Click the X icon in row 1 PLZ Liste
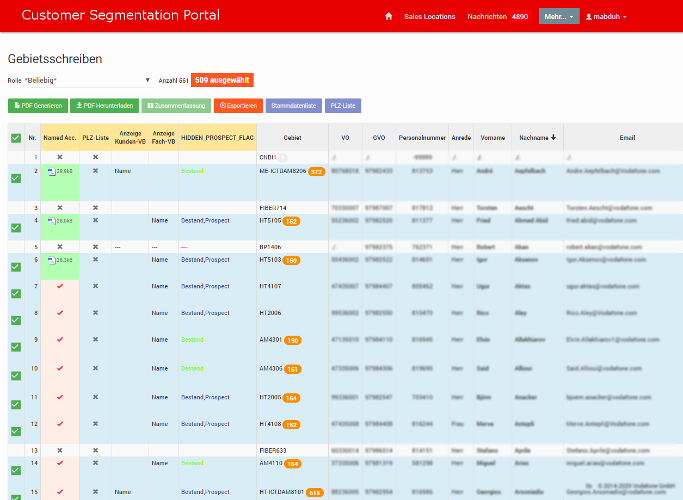 click(95, 157)
